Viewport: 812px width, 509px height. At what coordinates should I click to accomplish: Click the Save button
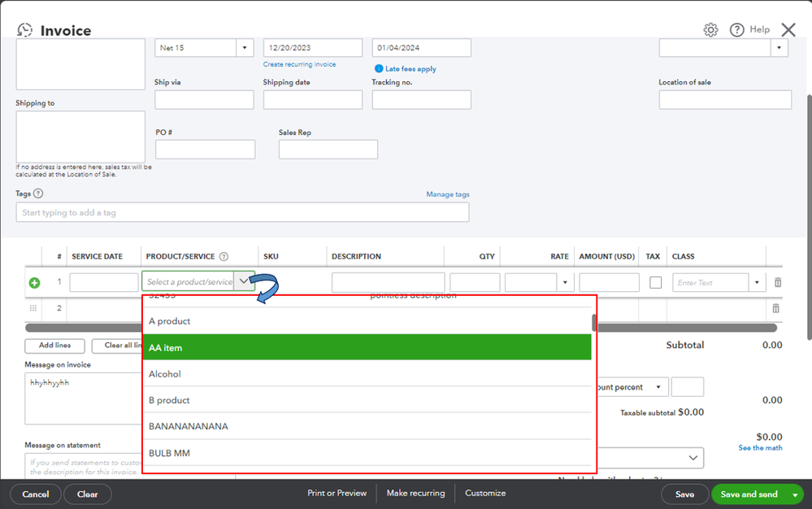tap(684, 494)
